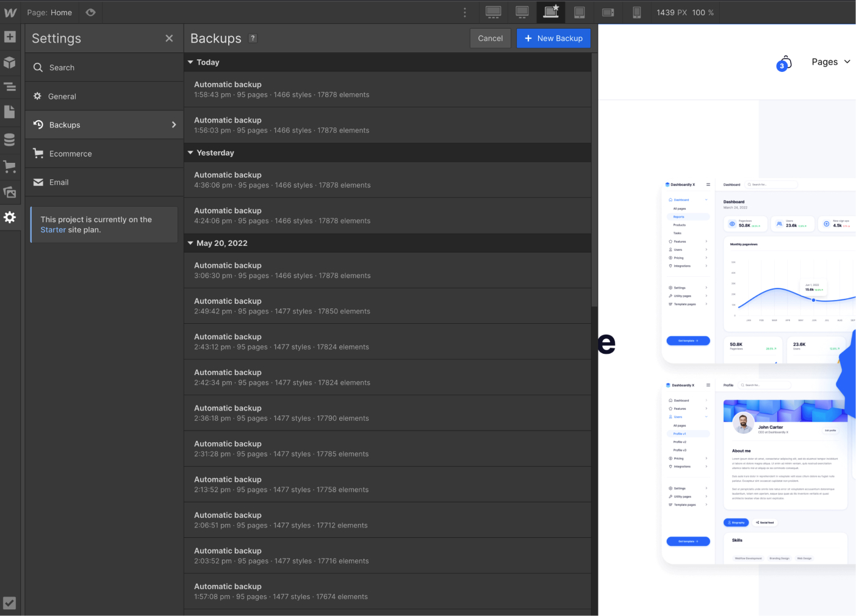
Task: Toggle preview mode eye icon
Action: (91, 12)
